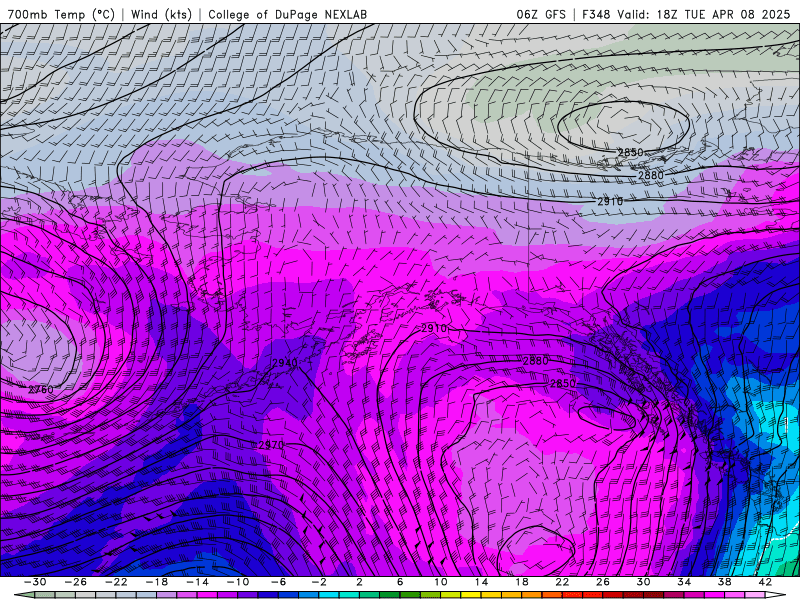This screenshot has height=600, width=800.
Task: Click the '06Z GFS' model run label
Action: pos(541,14)
